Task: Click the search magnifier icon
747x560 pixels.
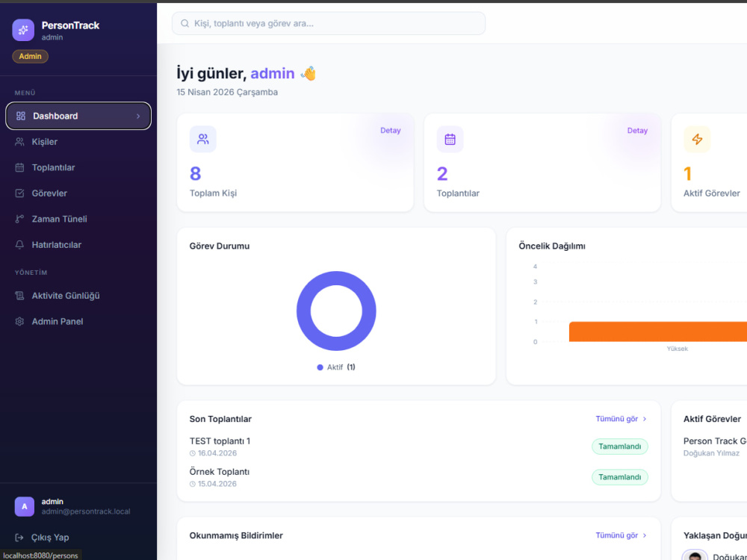Action: (185, 23)
